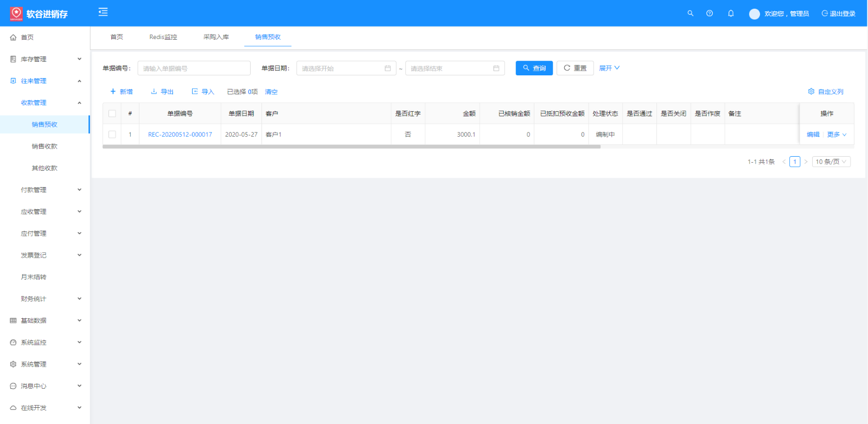Screen dimensions: 868x424
Task: Click the search magnifier icon in header
Action: click(690, 14)
